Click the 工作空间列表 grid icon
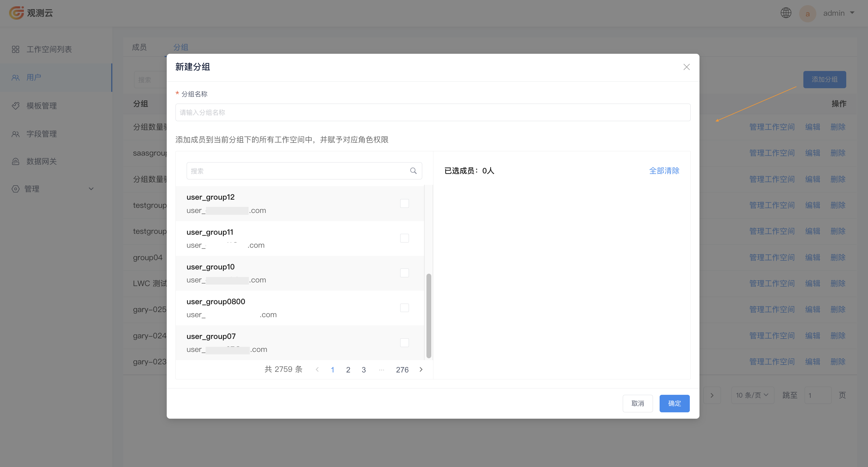This screenshot has width=868, height=467. tap(15, 49)
